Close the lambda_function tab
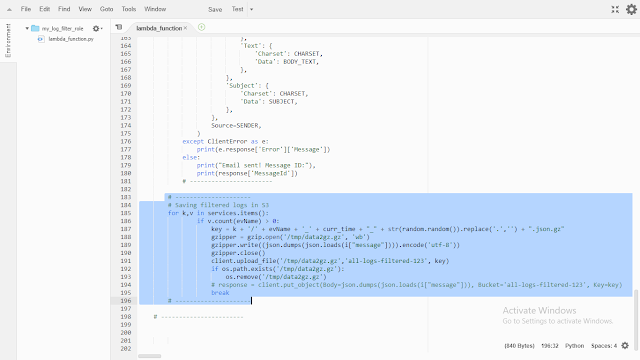This screenshot has width=640, height=360. pyautogui.click(x=185, y=28)
